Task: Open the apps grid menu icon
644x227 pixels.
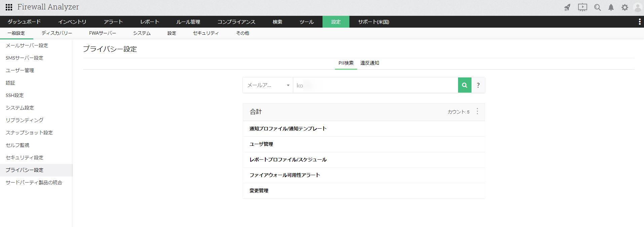Action: tap(9, 7)
